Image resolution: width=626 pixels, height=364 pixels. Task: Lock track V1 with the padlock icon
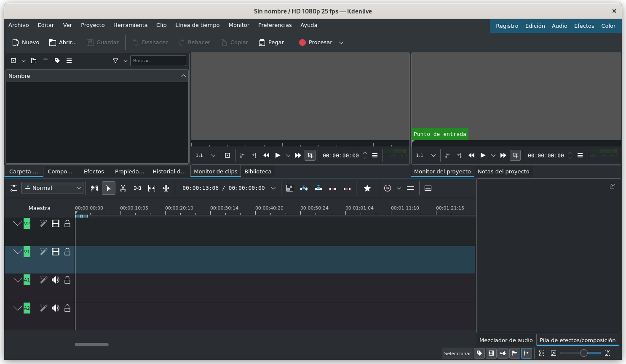click(67, 251)
